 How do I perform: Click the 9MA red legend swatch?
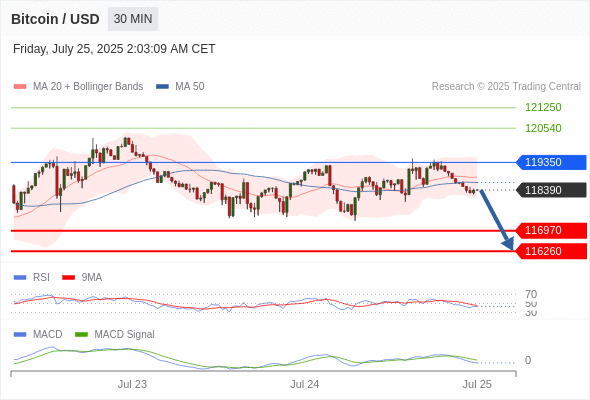pyautogui.click(x=68, y=278)
